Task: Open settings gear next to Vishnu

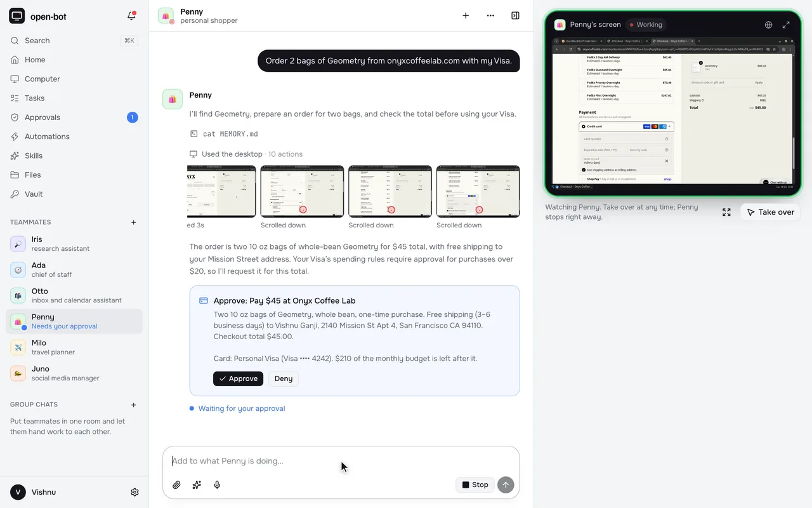Action: [x=134, y=492]
